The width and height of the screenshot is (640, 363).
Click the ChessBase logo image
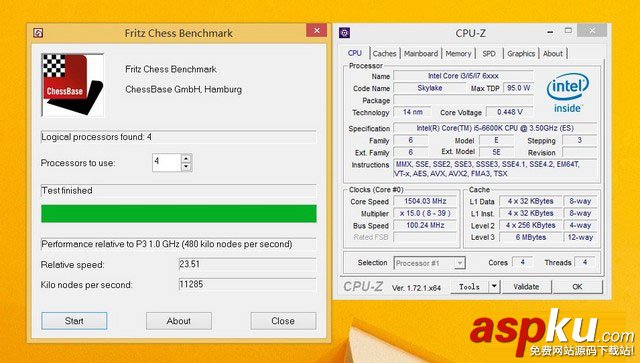[73, 85]
